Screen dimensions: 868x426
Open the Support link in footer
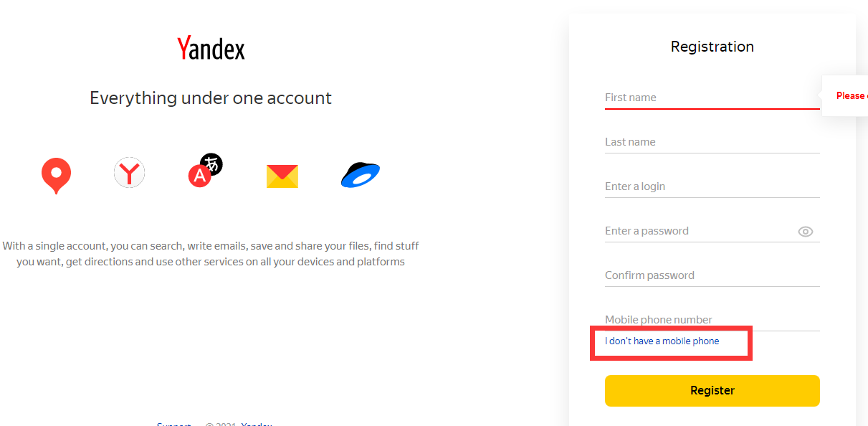[173, 424]
